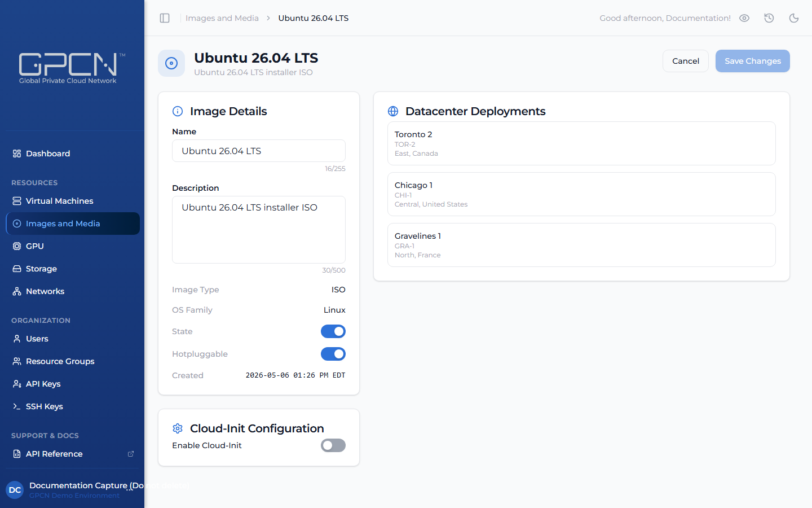Click the SSH Keys terminal icon

tap(17, 406)
